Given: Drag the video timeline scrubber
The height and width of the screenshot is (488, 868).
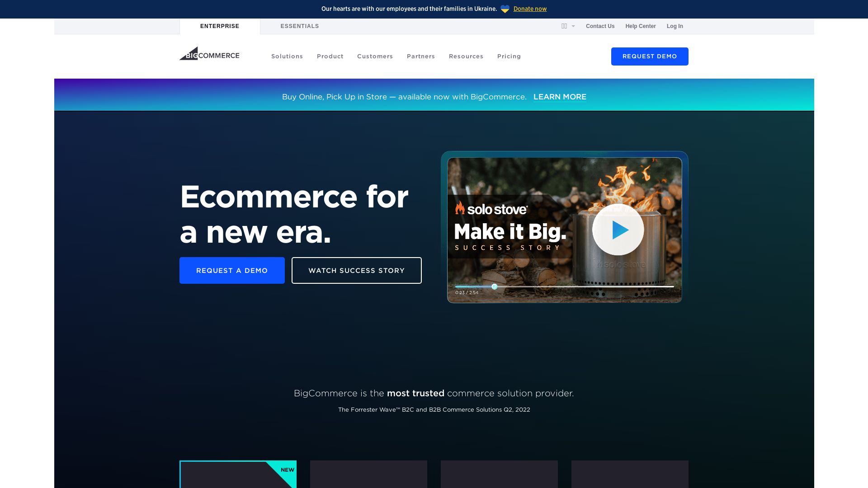Looking at the screenshot, I should click(494, 286).
